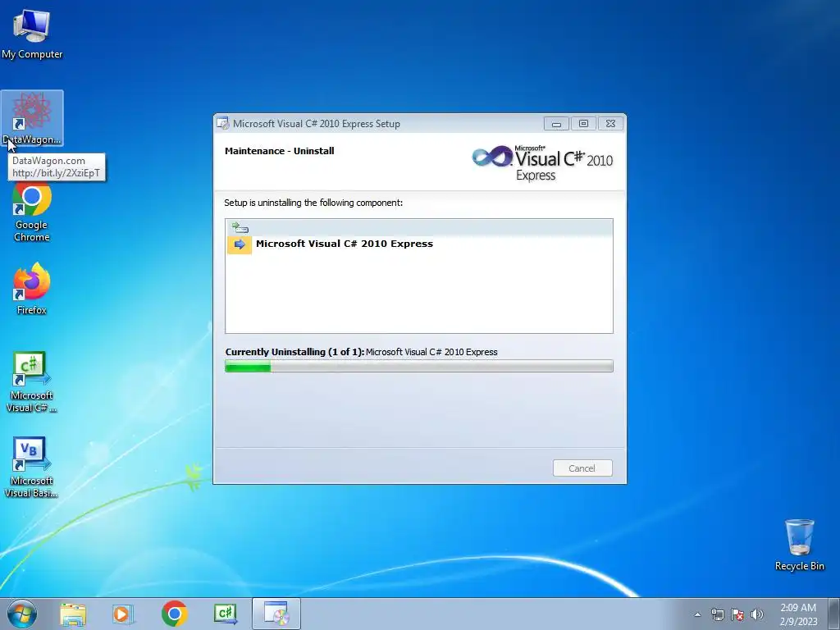Open the DataWagon desktop shortcut
The image size is (840, 630).
click(x=32, y=118)
